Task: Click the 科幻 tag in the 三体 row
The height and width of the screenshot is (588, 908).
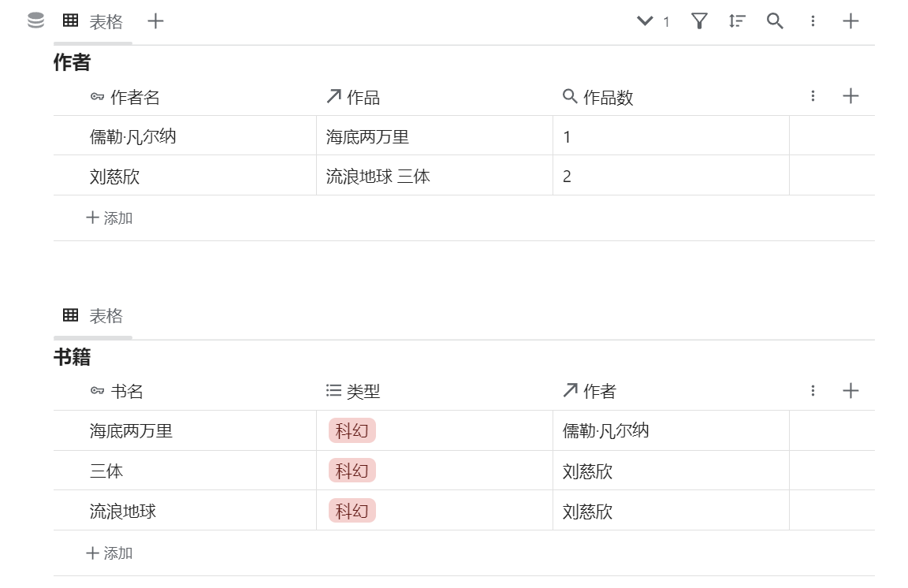Action: (x=352, y=471)
